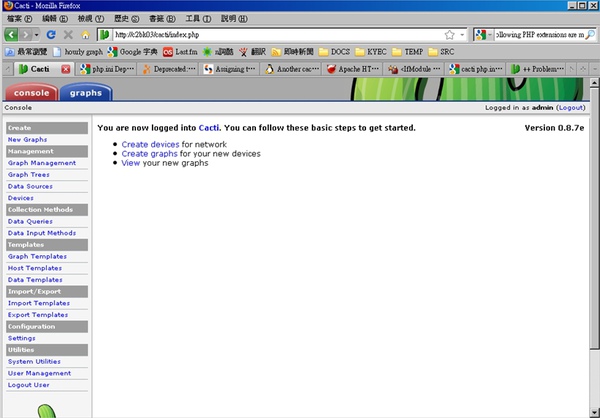Click the Logout link beside admin

571,108
